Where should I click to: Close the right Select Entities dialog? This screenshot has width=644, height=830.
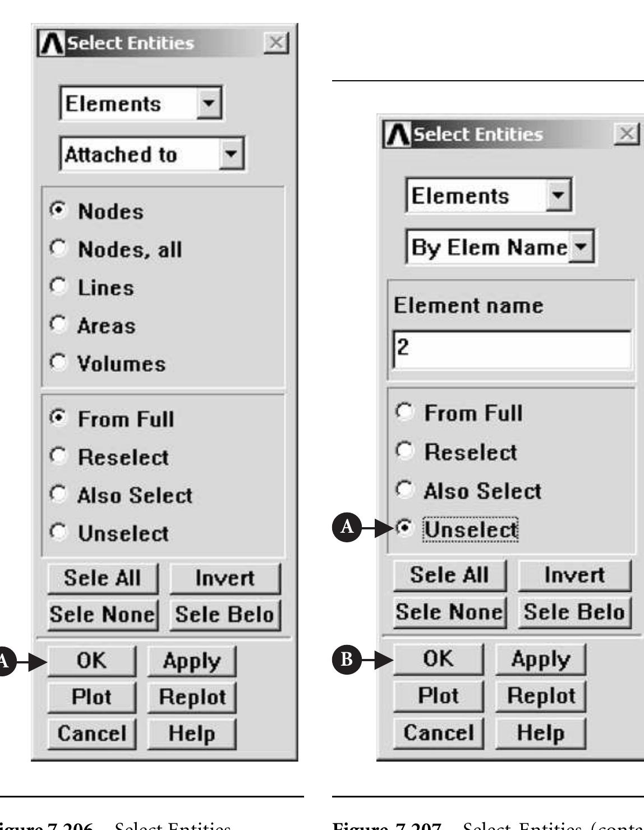point(627,135)
